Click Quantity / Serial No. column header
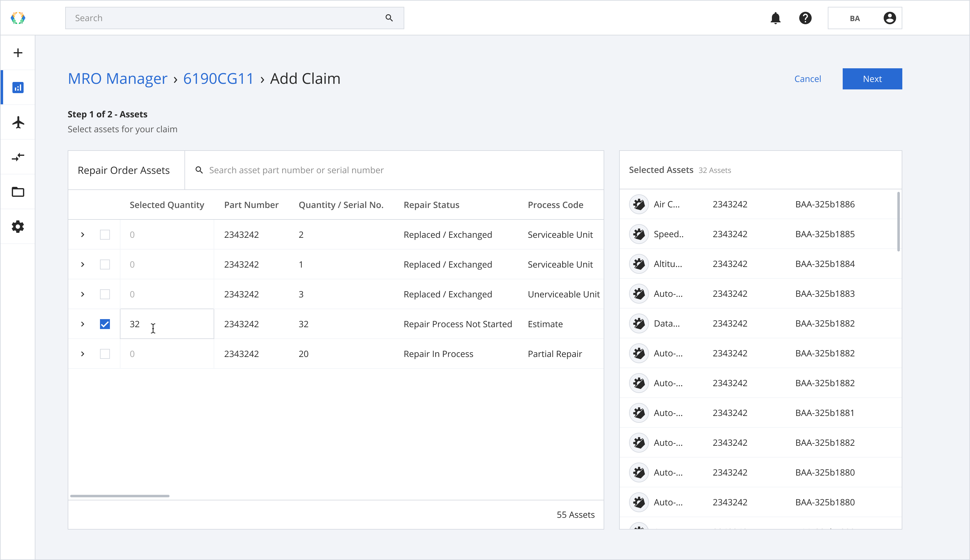The width and height of the screenshot is (970, 560). click(341, 205)
